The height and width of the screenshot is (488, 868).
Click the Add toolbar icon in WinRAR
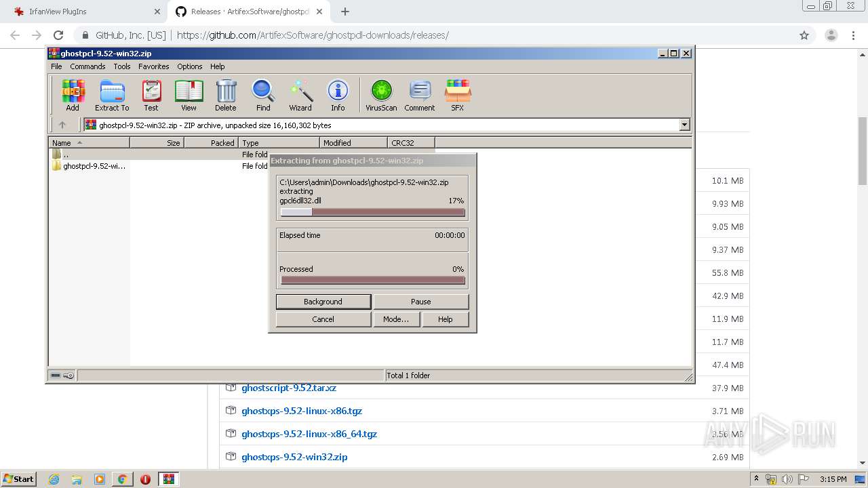(73, 95)
